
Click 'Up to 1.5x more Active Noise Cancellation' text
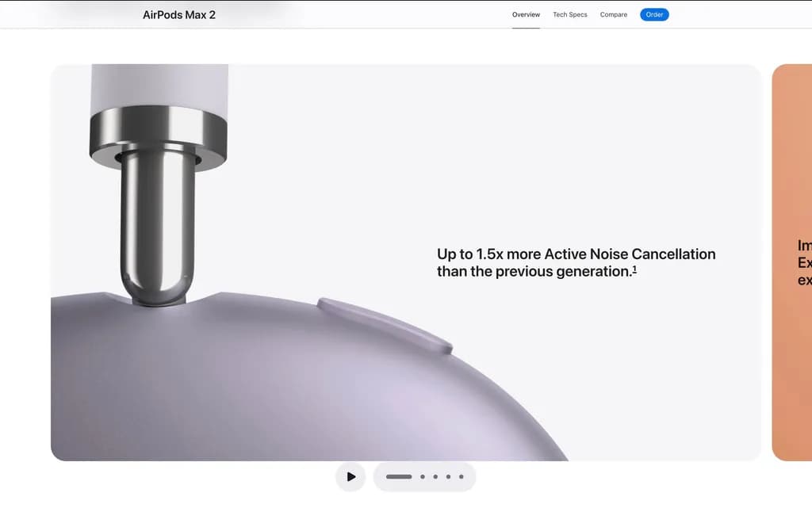point(576,254)
